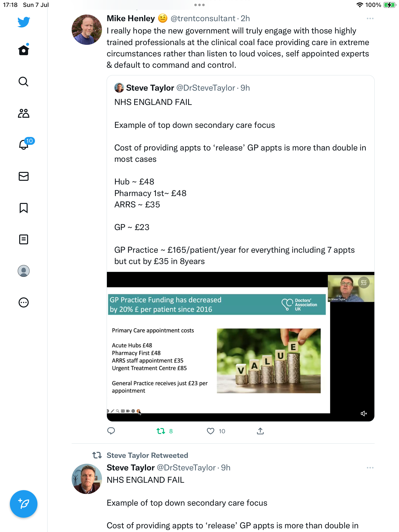The width and height of the screenshot is (399, 532).
Task: Open @trentconsultant profile handle
Action: (203, 18)
